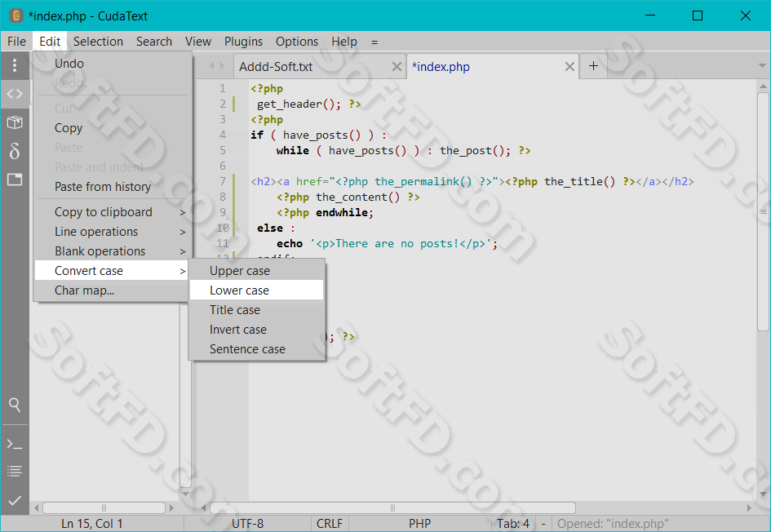Click line number 7 in the gutter
Image resolution: width=771 pixels, height=532 pixels.
click(223, 181)
